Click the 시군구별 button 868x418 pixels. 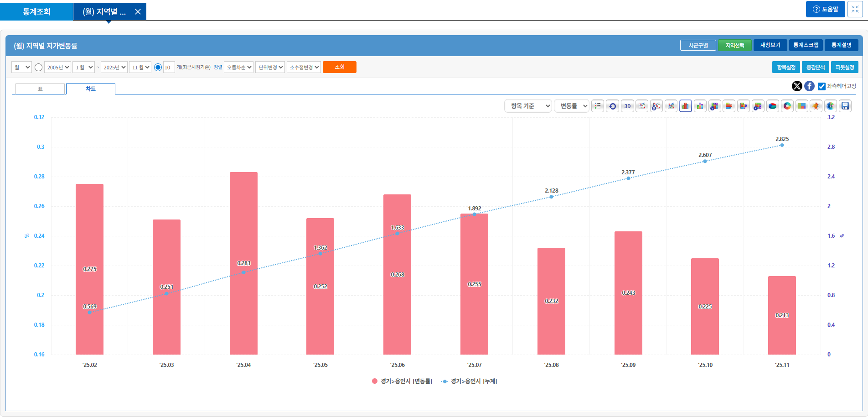point(698,45)
